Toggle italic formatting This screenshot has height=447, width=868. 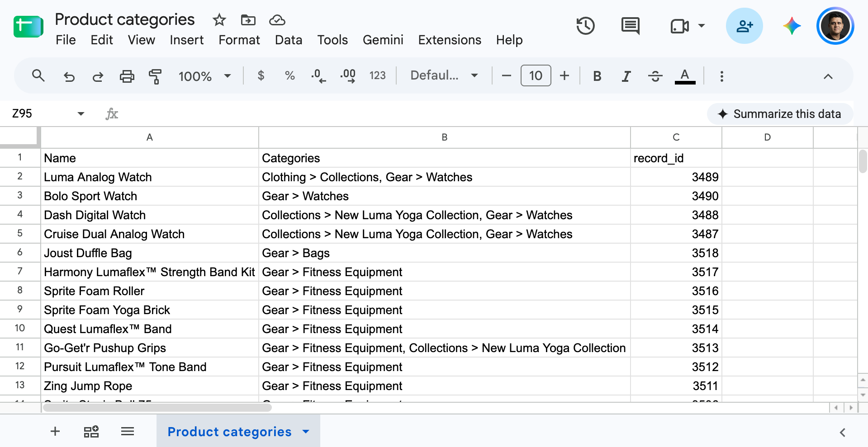pos(626,76)
